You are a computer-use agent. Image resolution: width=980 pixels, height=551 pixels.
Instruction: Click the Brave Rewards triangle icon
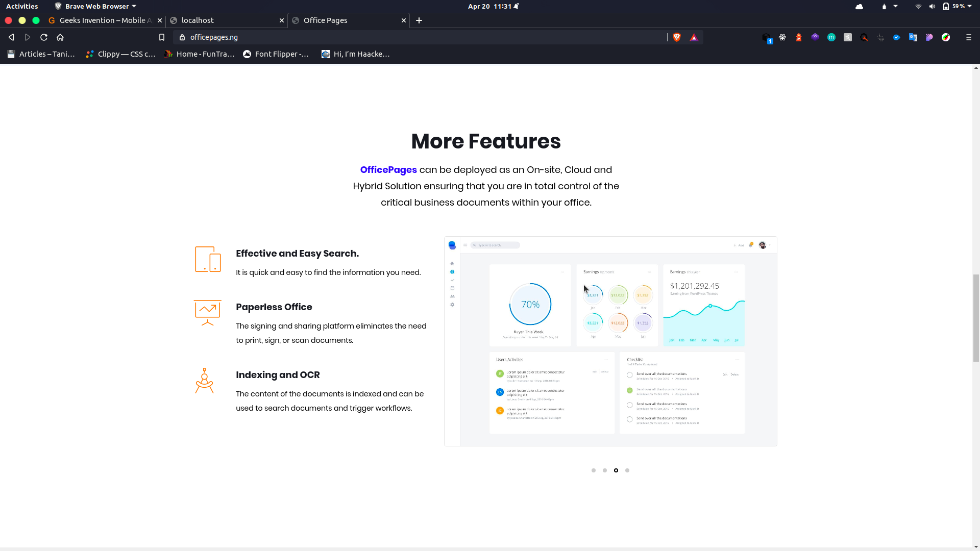click(x=694, y=37)
